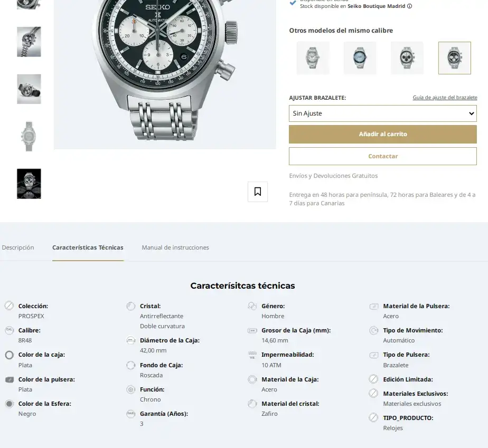This screenshot has height=448, width=488.
Task: Click the Impermeabilidad water resistance icon
Action: (x=252, y=355)
